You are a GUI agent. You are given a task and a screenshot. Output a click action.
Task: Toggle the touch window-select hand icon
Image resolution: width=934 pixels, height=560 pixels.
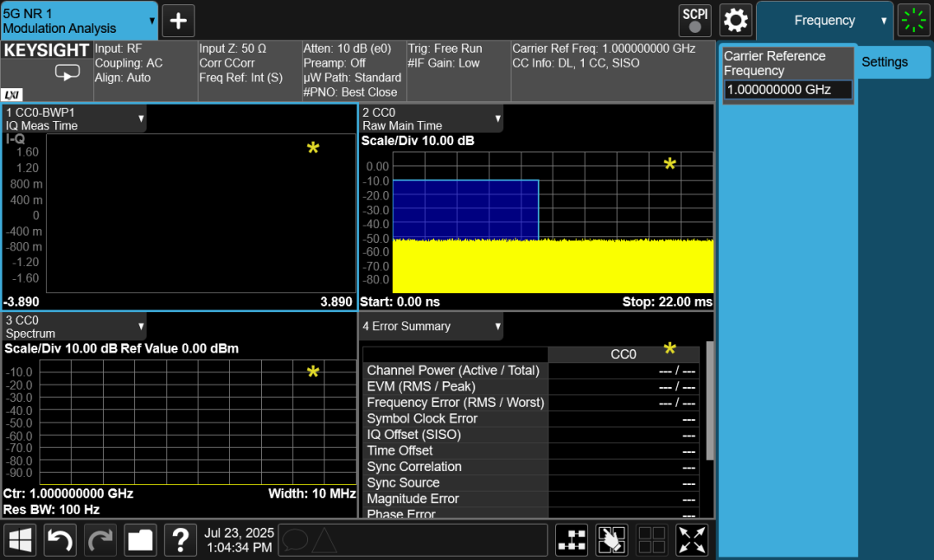pyautogui.click(x=611, y=540)
